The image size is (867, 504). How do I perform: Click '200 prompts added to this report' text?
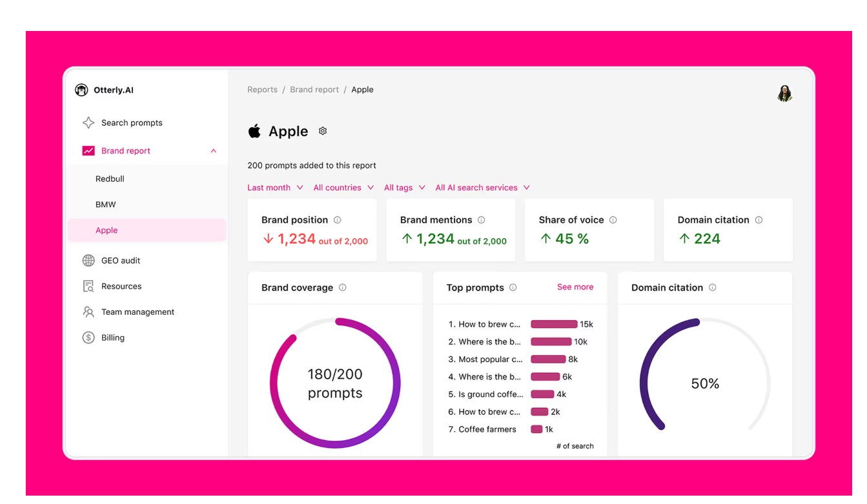pyautogui.click(x=312, y=165)
